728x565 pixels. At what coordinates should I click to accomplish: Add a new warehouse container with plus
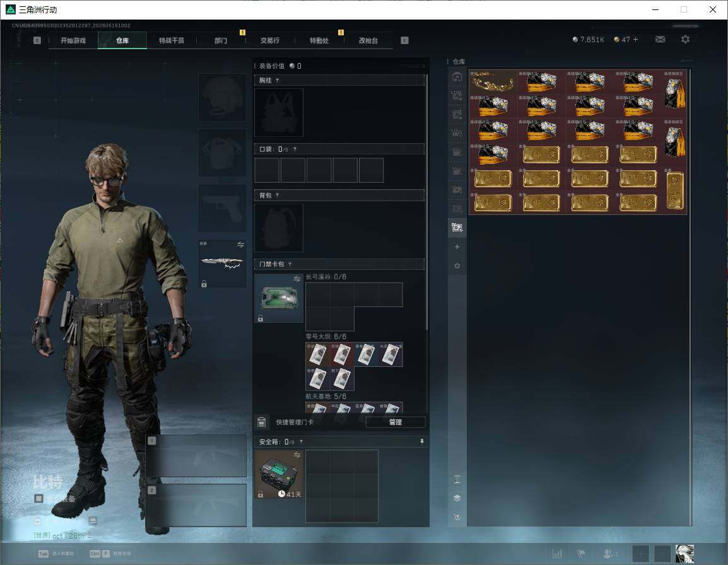(x=457, y=247)
